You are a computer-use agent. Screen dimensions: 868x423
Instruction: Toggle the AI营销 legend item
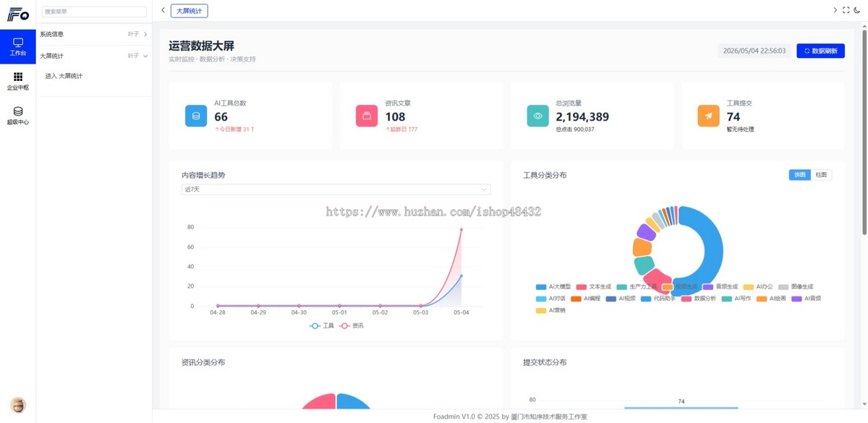[x=551, y=310]
